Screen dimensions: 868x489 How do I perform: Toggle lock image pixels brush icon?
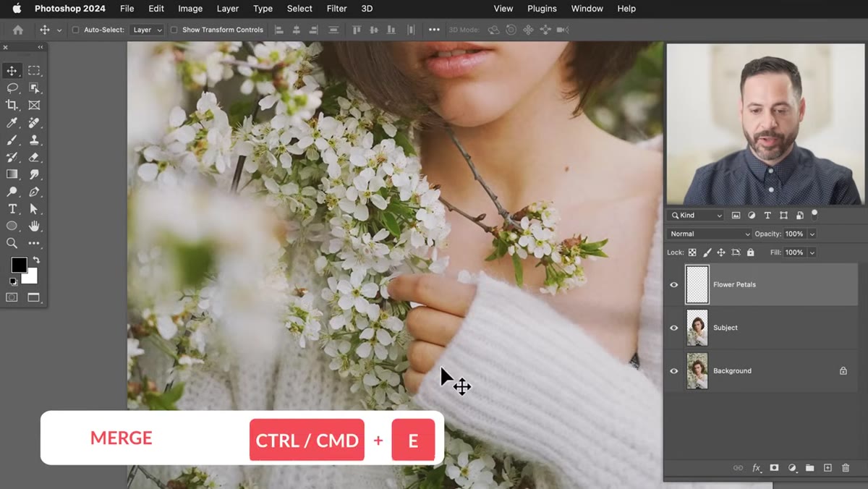[x=707, y=252]
